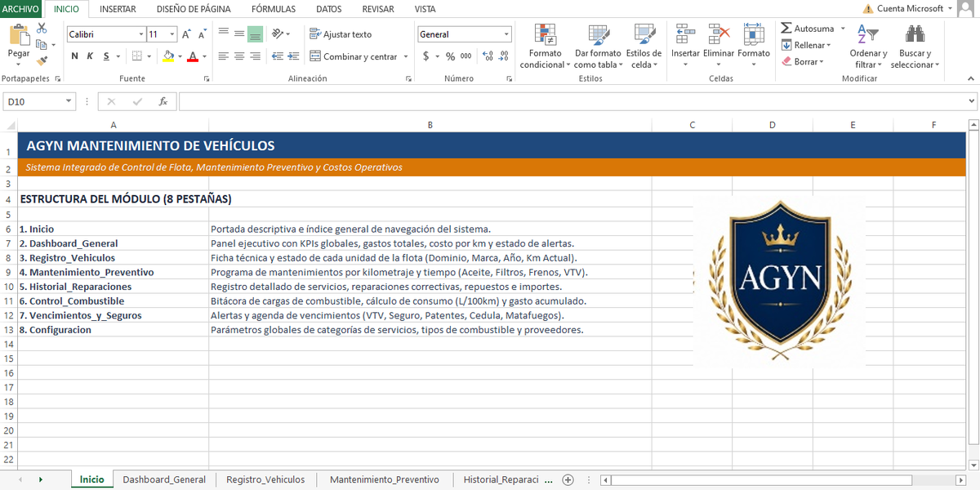Open the cell borders icon
Viewport: 980px width, 490px height.
point(137,56)
